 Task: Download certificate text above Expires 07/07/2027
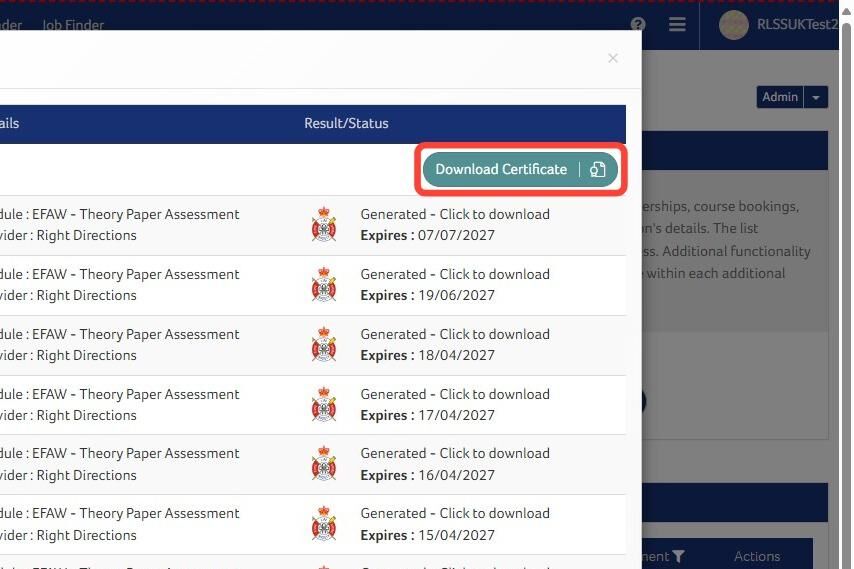pyautogui.click(x=455, y=215)
